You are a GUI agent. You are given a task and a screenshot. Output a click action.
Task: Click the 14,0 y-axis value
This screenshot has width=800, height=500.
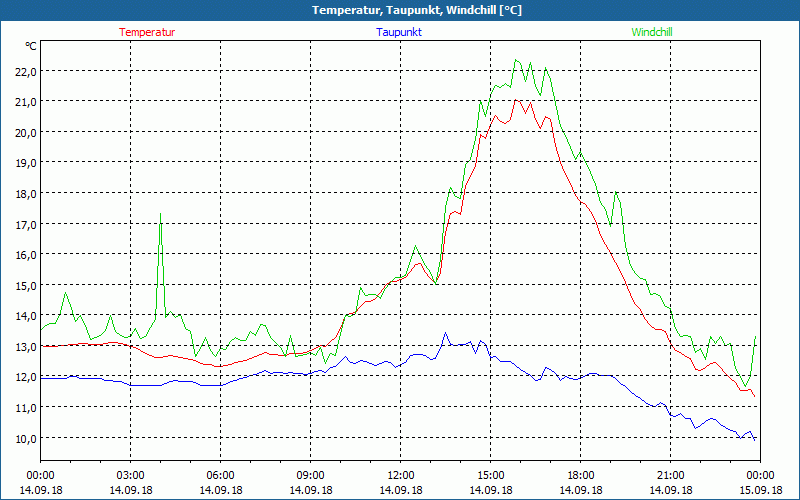pyautogui.click(x=27, y=316)
